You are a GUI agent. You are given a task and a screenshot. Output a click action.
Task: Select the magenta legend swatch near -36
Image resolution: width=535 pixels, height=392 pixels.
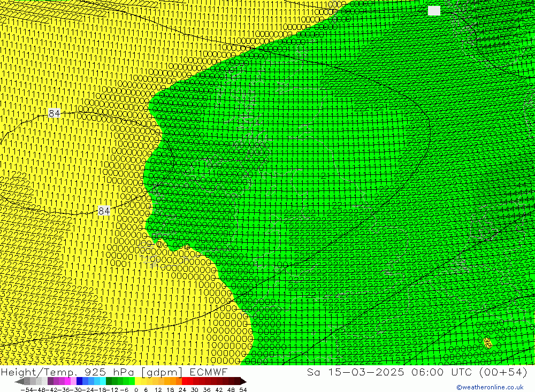[x=67, y=381]
